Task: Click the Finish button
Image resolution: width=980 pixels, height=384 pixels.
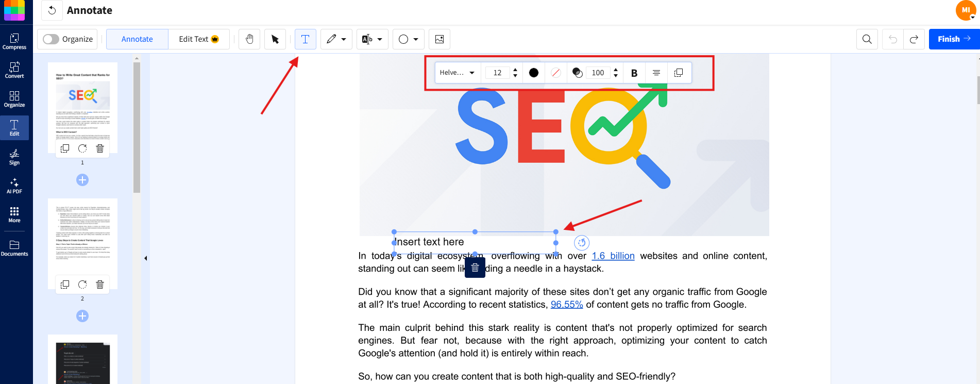Action: point(954,39)
